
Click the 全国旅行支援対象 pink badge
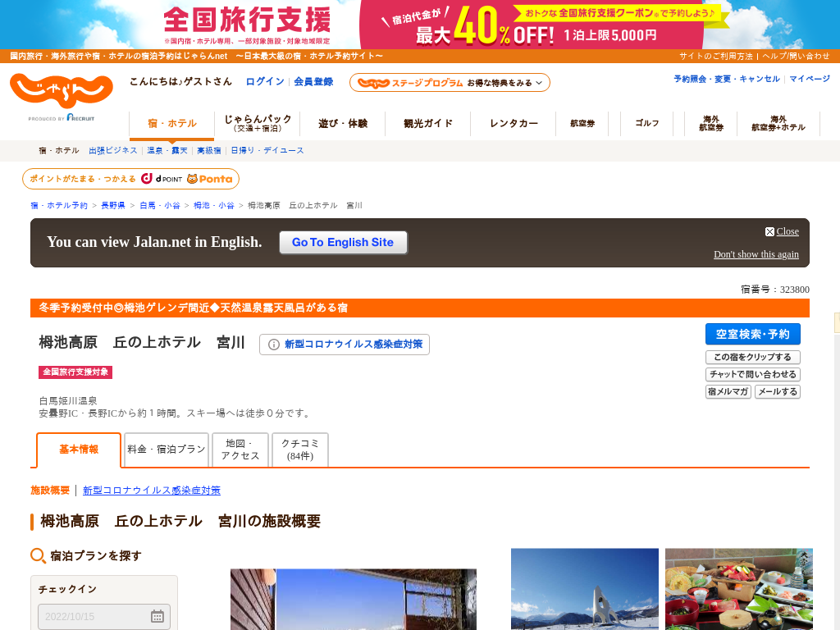pos(75,372)
